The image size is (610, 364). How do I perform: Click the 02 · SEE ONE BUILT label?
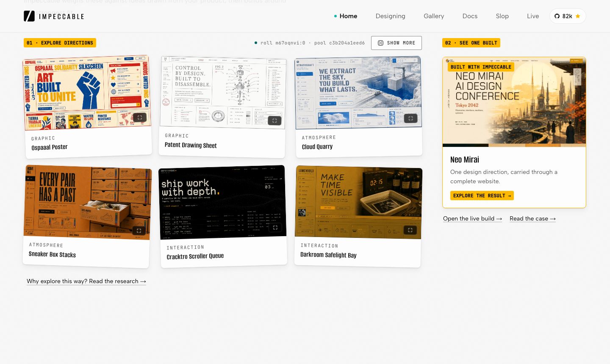[x=471, y=43]
